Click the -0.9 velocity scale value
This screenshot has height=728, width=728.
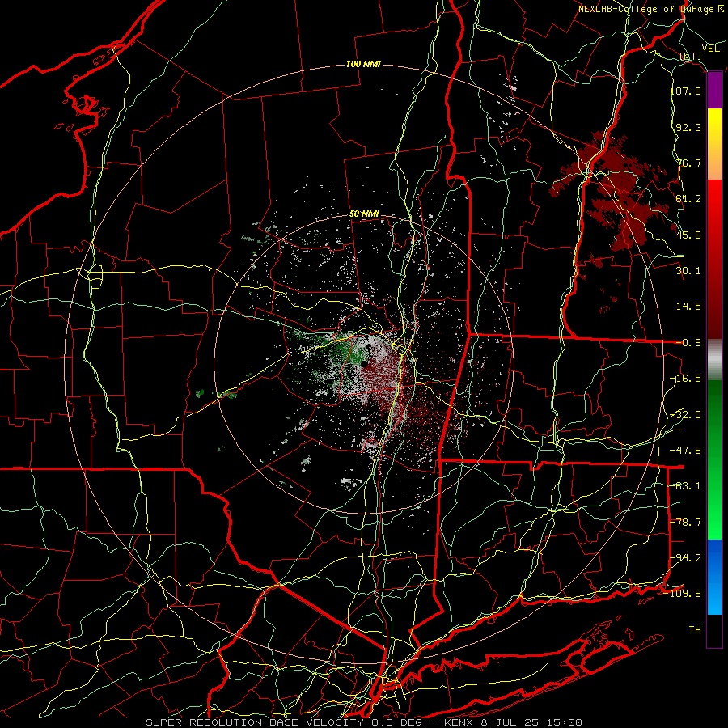pyautogui.click(x=688, y=343)
